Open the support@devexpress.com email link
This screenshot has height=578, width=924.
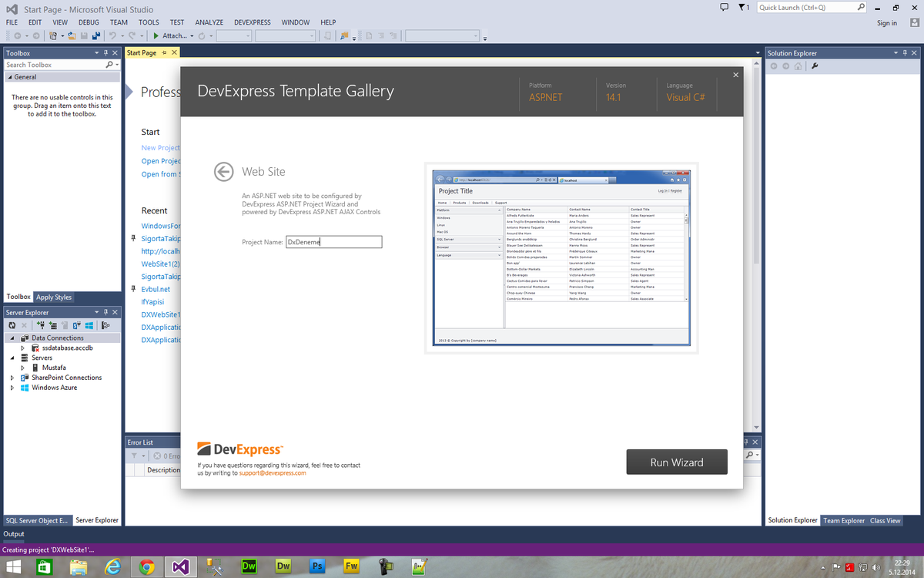pos(273,473)
